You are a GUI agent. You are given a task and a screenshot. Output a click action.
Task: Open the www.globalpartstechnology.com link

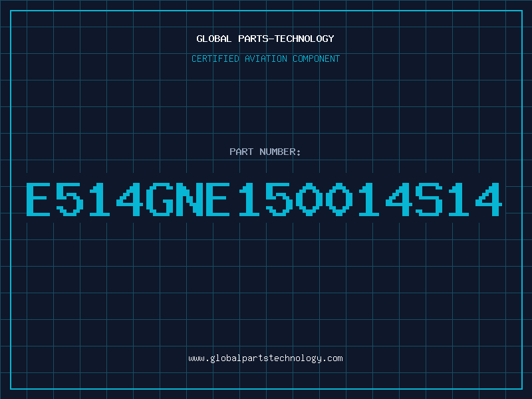tap(265, 358)
